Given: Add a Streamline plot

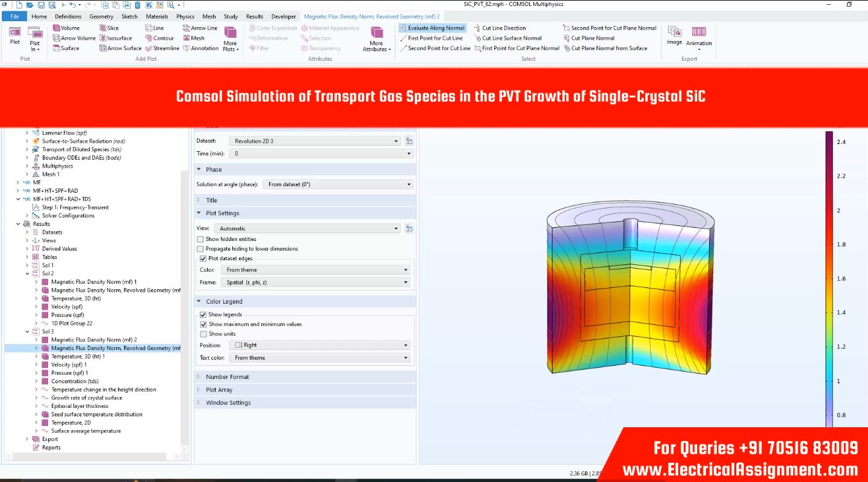Looking at the screenshot, I should pyautogui.click(x=162, y=48).
